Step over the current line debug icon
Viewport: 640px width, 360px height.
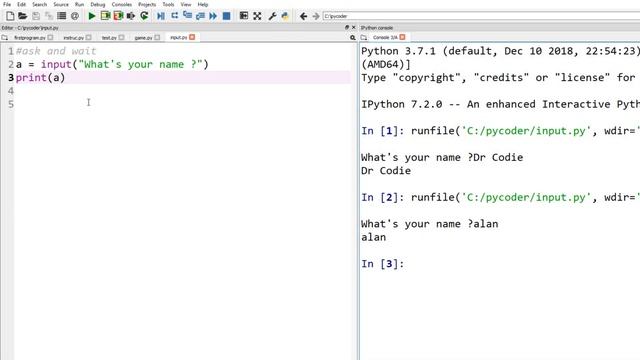pyautogui.click(x=174, y=16)
